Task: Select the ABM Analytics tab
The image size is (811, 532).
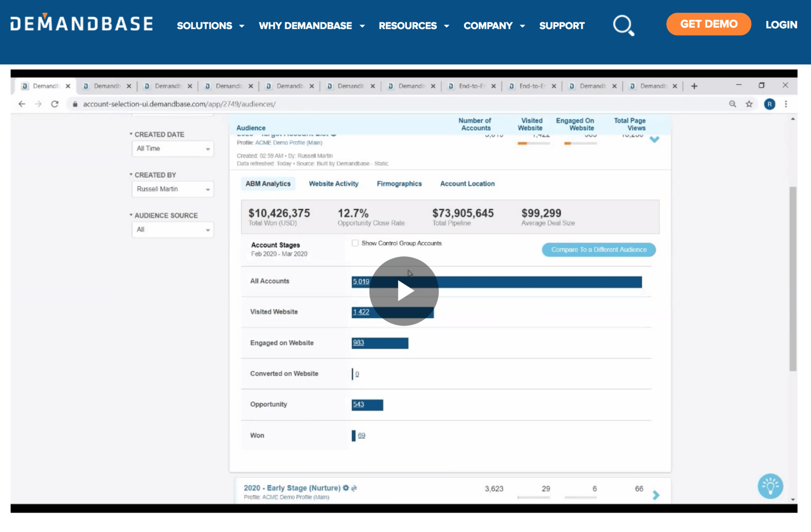Action: pyautogui.click(x=268, y=184)
